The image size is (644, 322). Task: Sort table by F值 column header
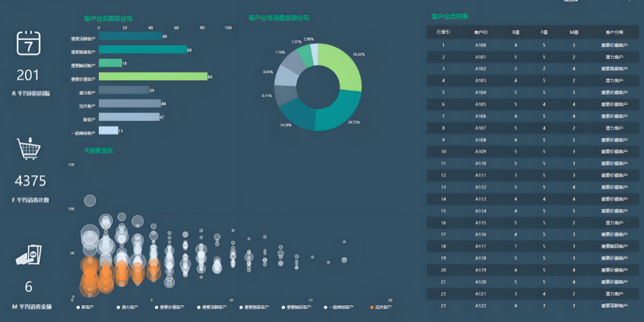click(x=544, y=32)
